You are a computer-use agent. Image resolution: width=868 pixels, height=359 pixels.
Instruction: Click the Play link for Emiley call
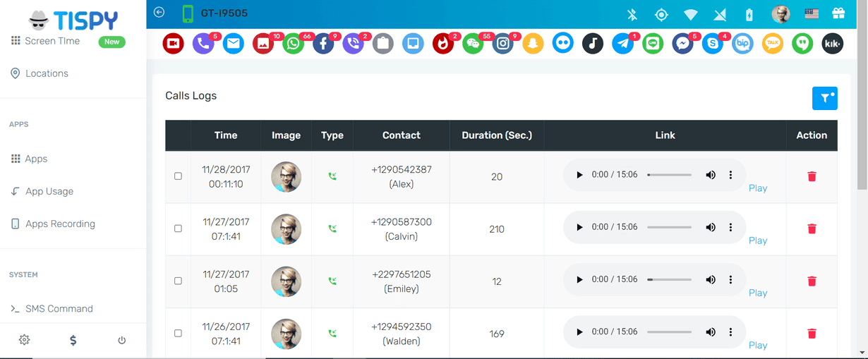pos(758,293)
